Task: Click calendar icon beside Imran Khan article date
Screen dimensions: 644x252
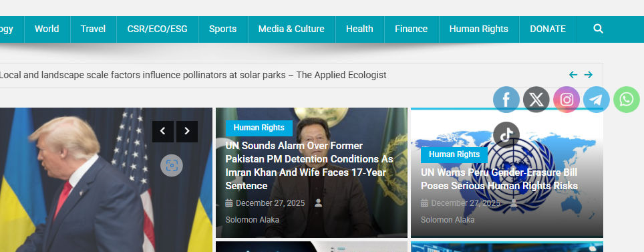Action: (229, 203)
